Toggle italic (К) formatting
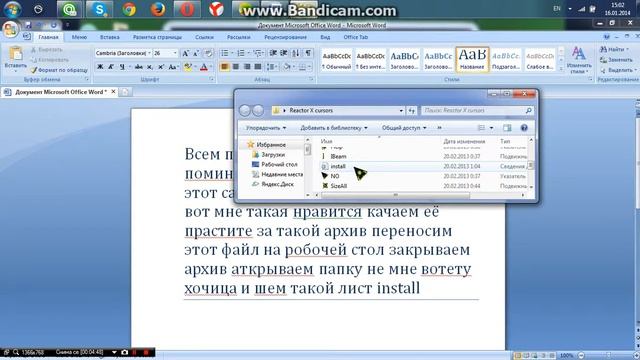This screenshot has height=360, width=640. (111, 67)
